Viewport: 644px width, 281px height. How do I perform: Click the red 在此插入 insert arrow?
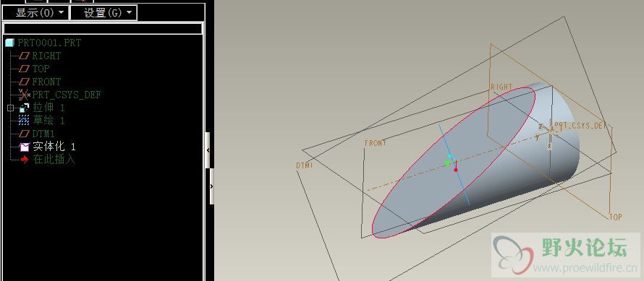point(25,160)
